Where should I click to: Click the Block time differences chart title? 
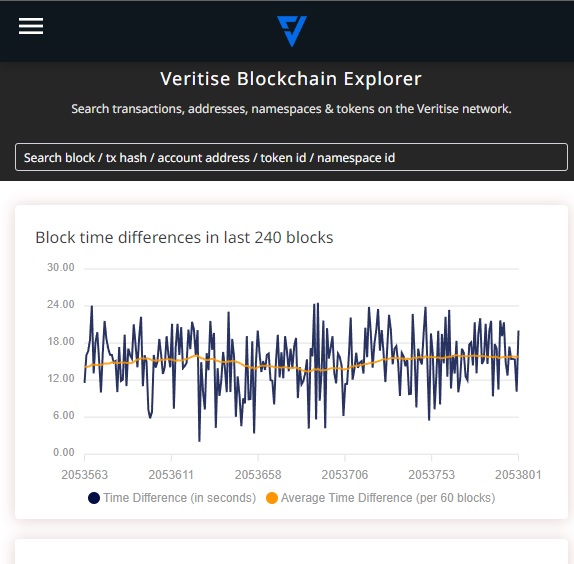pos(184,238)
